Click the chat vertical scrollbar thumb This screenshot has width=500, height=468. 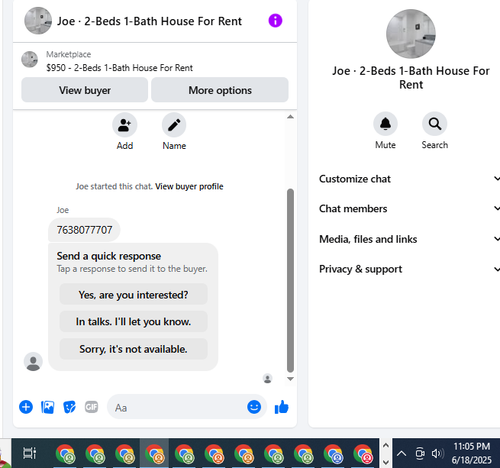290,281
